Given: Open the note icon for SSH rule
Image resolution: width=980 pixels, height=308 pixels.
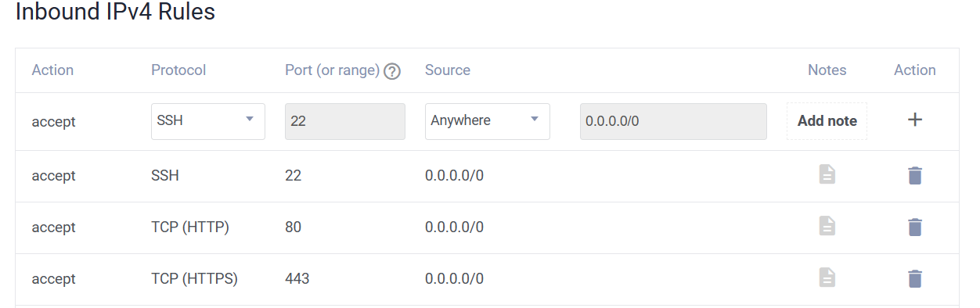Looking at the screenshot, I should [x=827, y=174].
